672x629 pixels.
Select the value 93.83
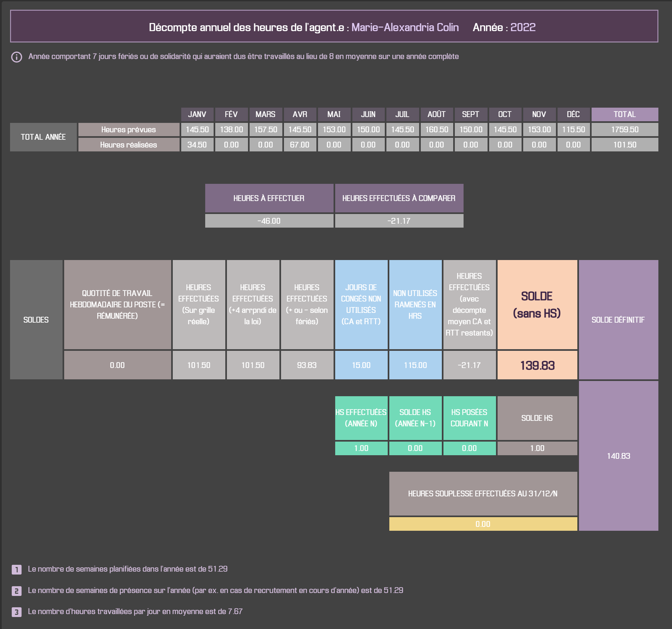[307, 365]
